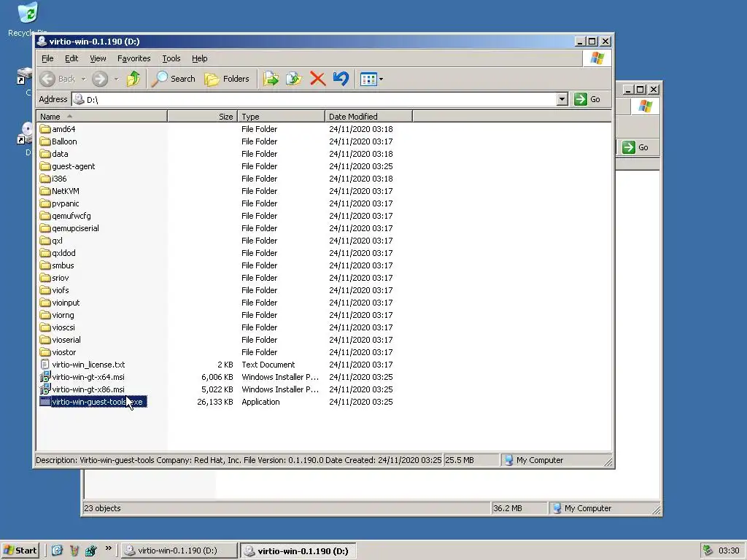
Task: Select the pvpanic folder icon
Action: 45,203
